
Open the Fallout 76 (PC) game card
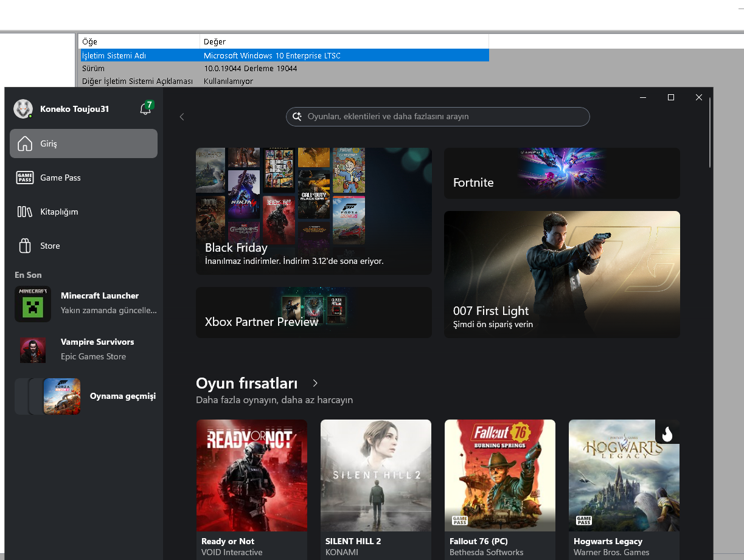500,489
